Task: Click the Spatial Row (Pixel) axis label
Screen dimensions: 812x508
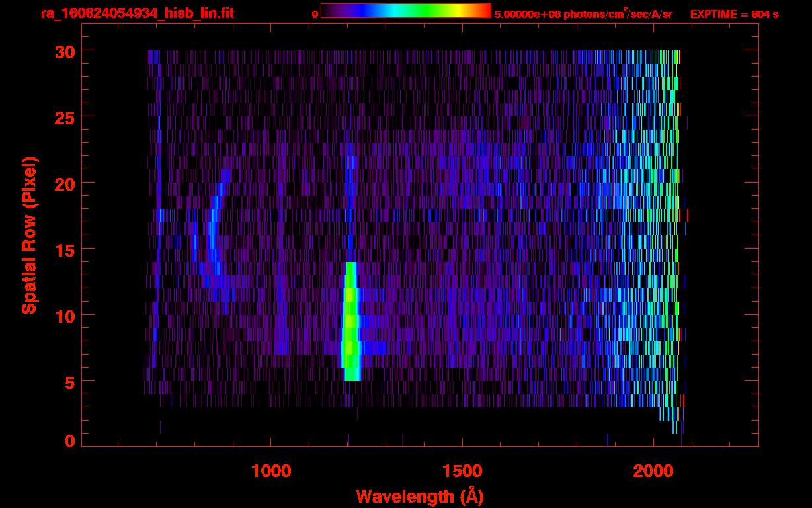Action: click(29, 235)
